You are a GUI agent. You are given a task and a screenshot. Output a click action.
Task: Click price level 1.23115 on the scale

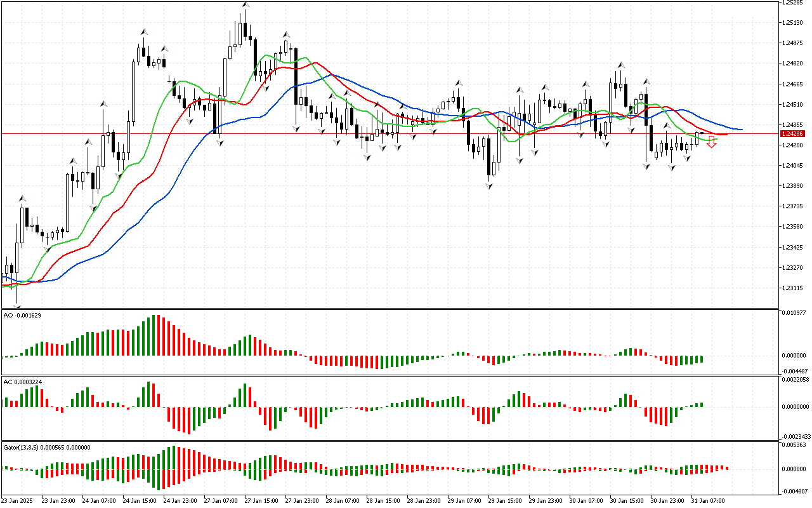794,288
